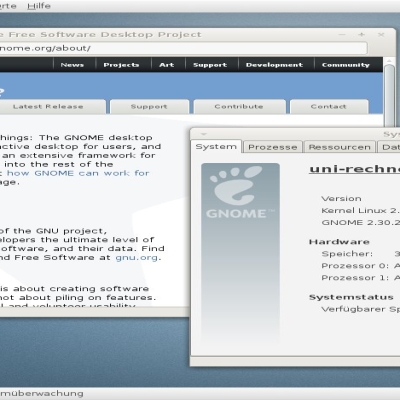Switch to the Ressourcen tab

tap(340, 147)
